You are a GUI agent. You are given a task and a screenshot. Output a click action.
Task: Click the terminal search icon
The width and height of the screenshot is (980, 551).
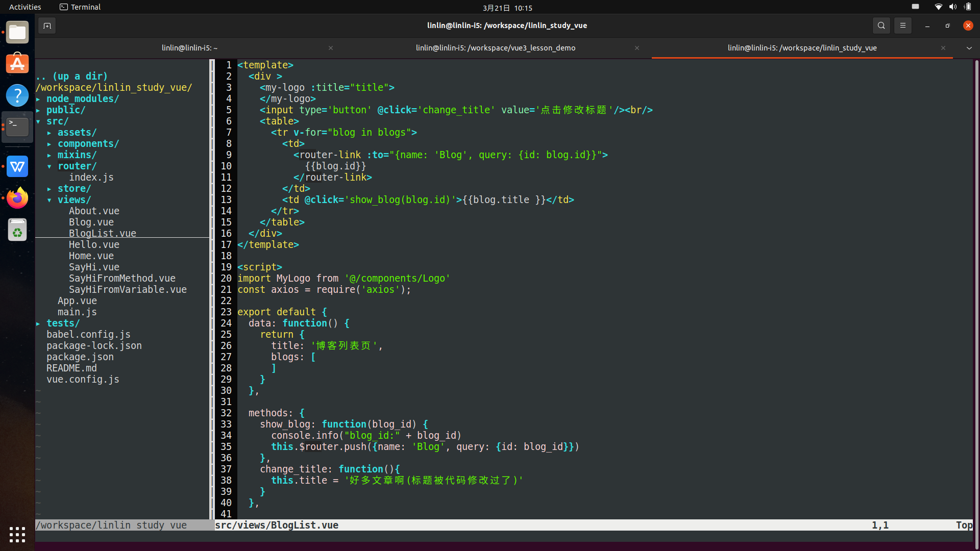click(881, 26)
